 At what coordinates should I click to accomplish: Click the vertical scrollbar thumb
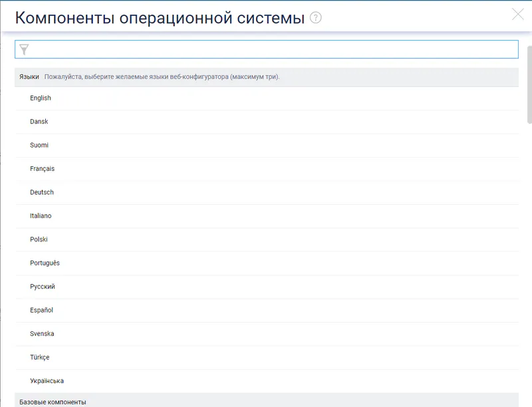coord(529,85)
